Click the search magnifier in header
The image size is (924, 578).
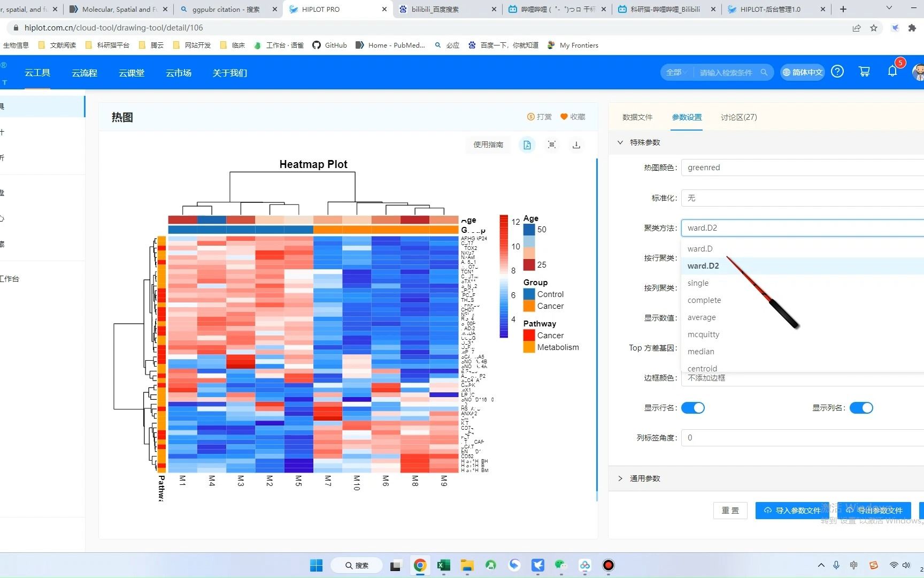[x=764, y=72]
